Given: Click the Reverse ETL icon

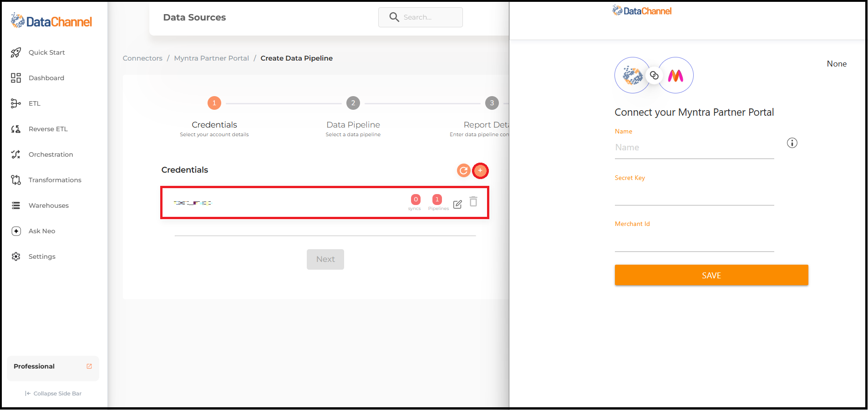Looking at the screenshot, I should 16,129.
